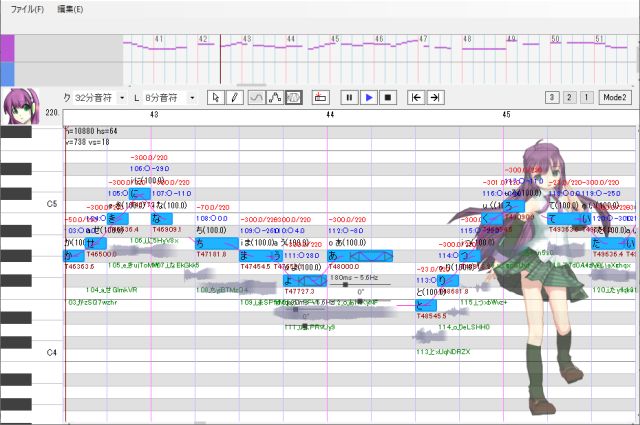Image resolution: width=640 pixels, height=425 pixels.
Task: Click the 180ms - 5.6Hz vibrato slider
Action: pyautogui.click(x=345, y=285)
